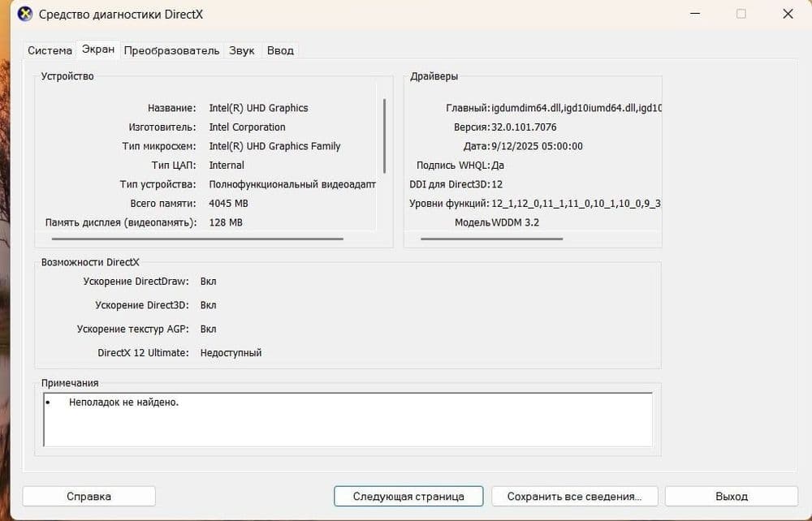Screen dimensions: 812x521
Task: Click horizontal scrollbar in Устройство panel
Action: click(197, 239)
